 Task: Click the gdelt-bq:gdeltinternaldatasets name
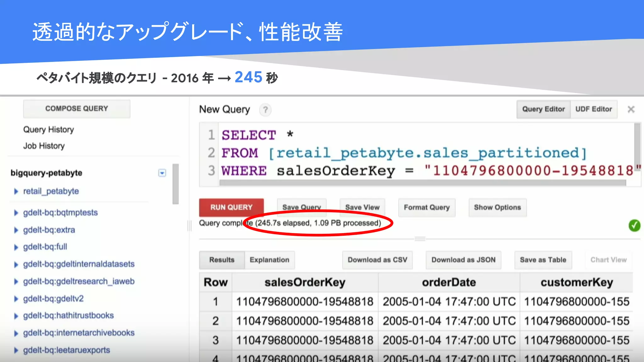coord(79,264)
